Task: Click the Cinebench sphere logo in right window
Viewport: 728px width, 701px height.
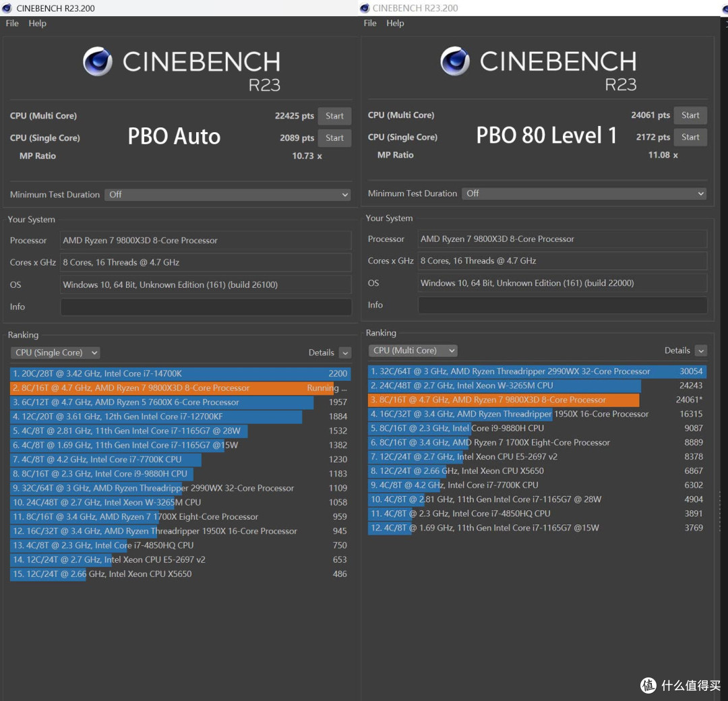Action: point(455,61)
